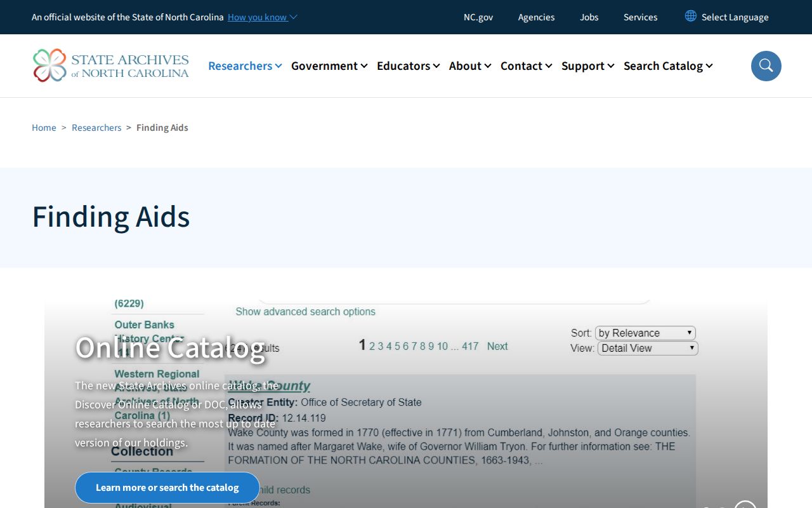
Task: Click the "Online Catalog" slide heading
Action: (x=170, y=347)
